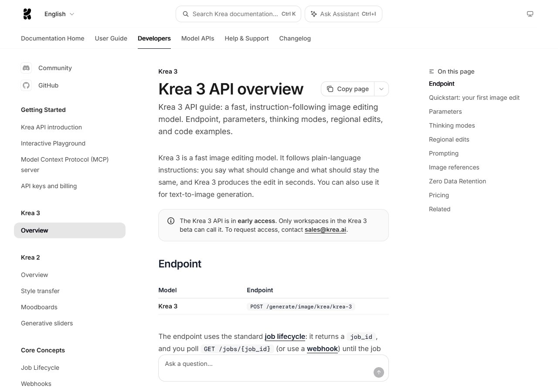Submit question with the arrow send button
Image resolution: width=558 pixels, height=392 pixels.
[379, 372]
